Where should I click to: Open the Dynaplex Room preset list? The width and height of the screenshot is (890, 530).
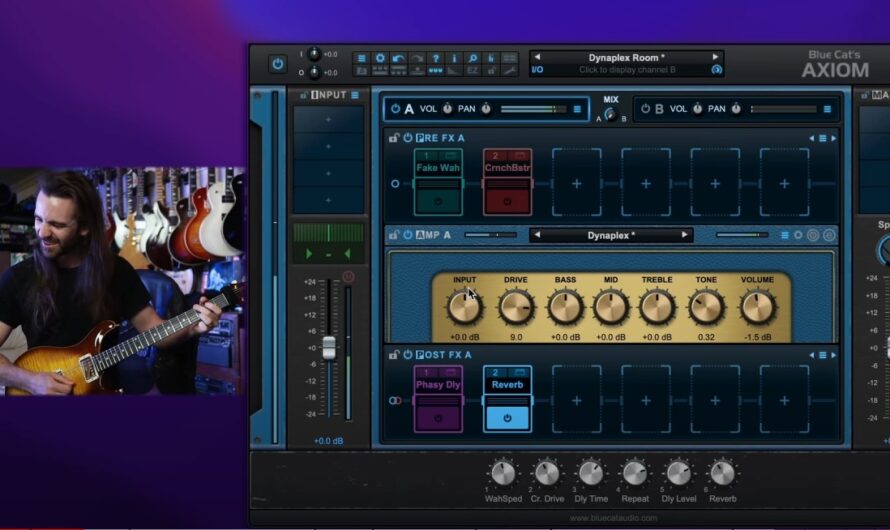point(626,58)
